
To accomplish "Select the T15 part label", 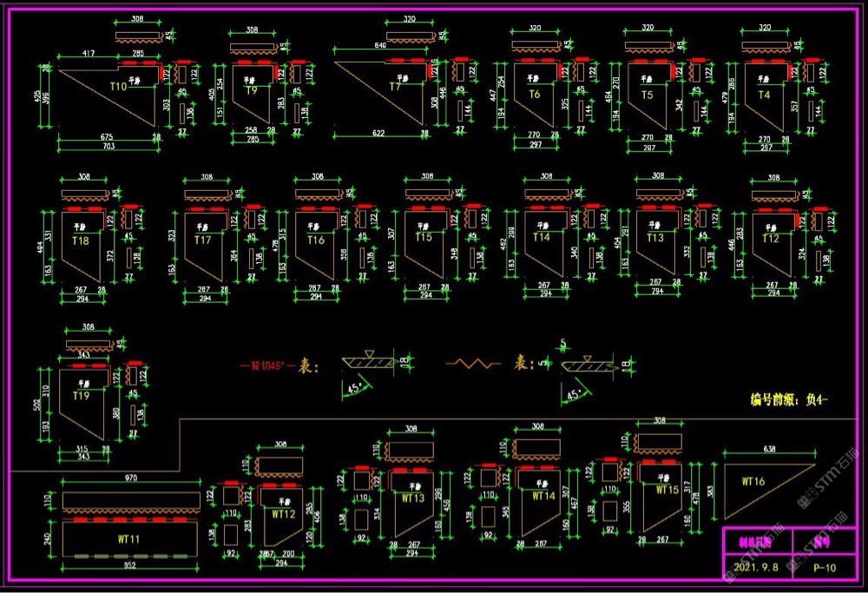I will [424, 237].
